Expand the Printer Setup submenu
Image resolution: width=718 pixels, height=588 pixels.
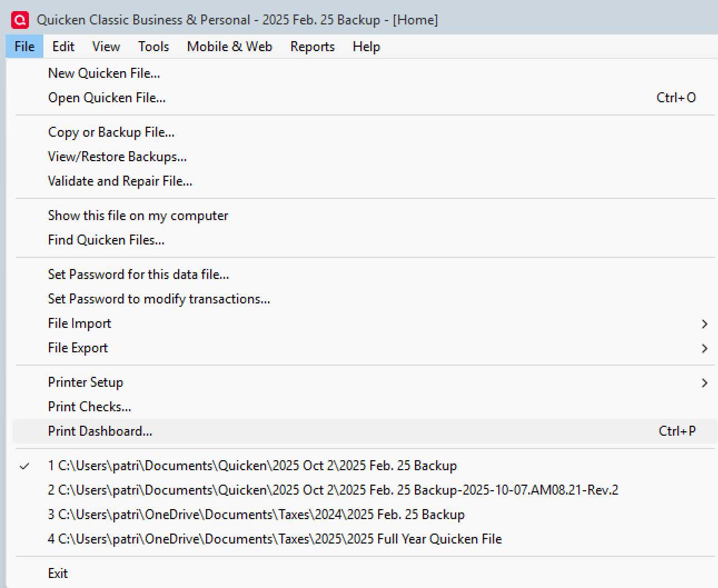(365, 382)
